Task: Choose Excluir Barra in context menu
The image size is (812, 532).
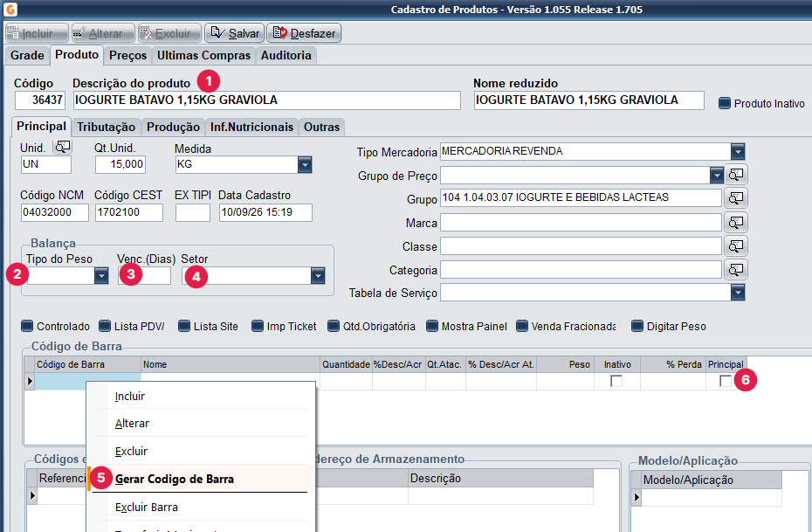Action: (200, 508)
